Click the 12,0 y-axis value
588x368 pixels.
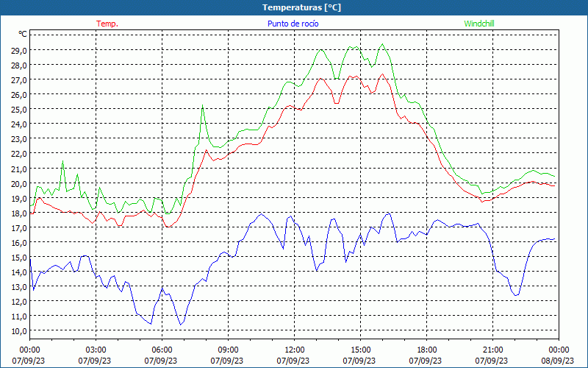pyautogui.click(x=19, y=302)
